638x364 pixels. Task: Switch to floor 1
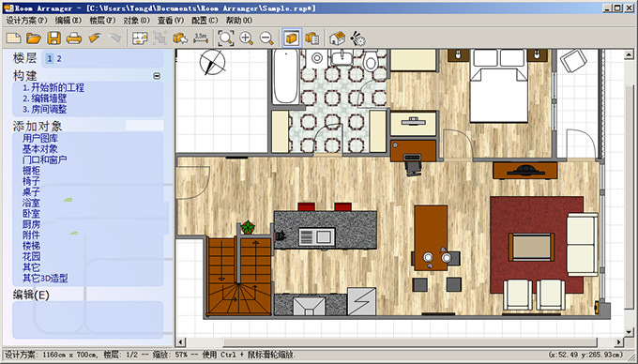(x=50, y=58)
